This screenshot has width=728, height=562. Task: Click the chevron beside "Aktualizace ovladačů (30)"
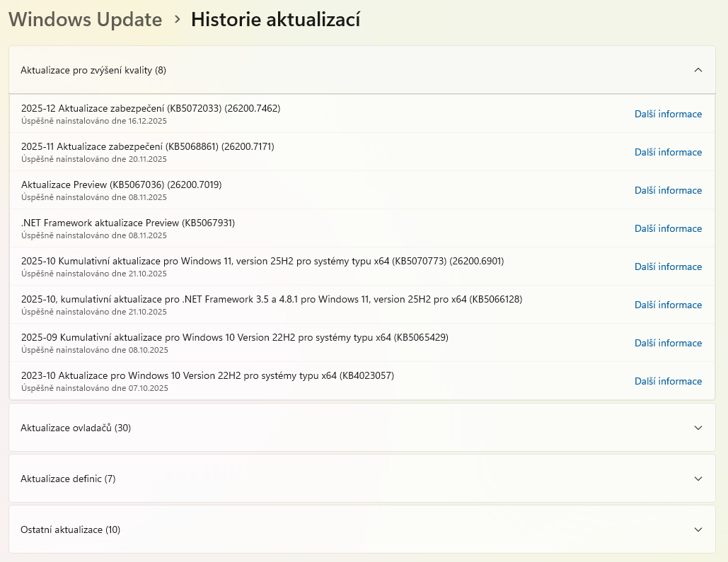point(698,428)
